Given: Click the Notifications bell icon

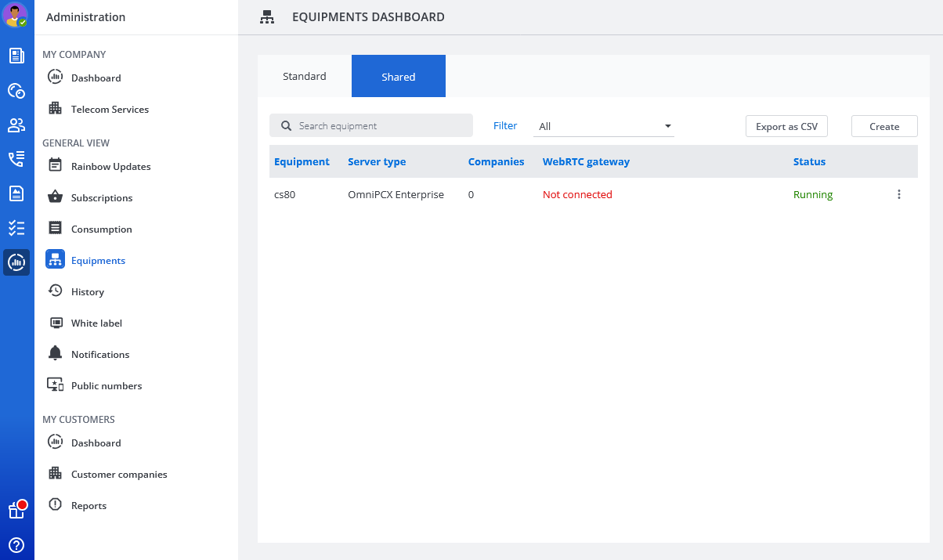Looking at the screenshot, I should coord(55,354).
